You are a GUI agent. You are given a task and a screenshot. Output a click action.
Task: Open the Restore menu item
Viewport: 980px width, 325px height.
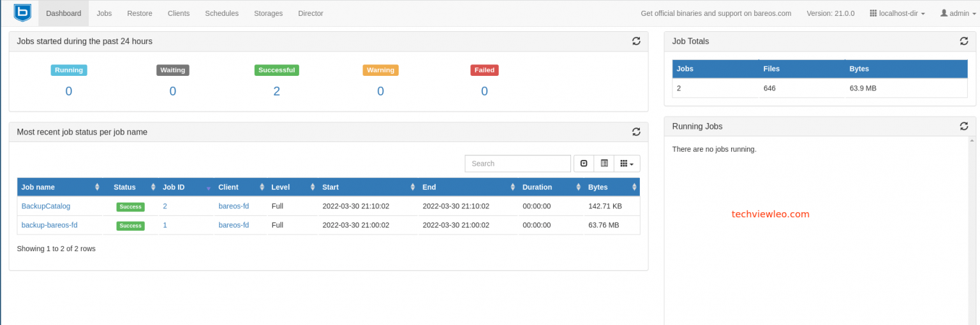(140, 13)
